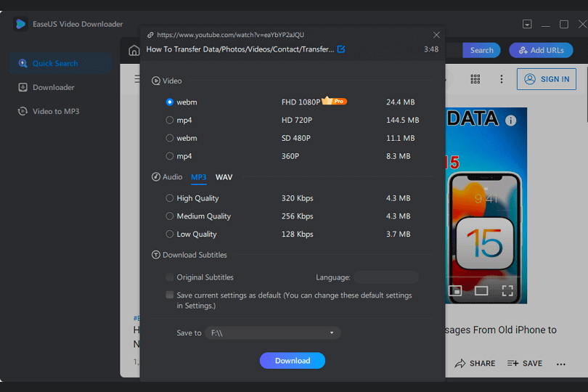This screenshot has height=392, width=588.
Task: Enable the Original Subtitles checkbox
Action: pos(170,277)
